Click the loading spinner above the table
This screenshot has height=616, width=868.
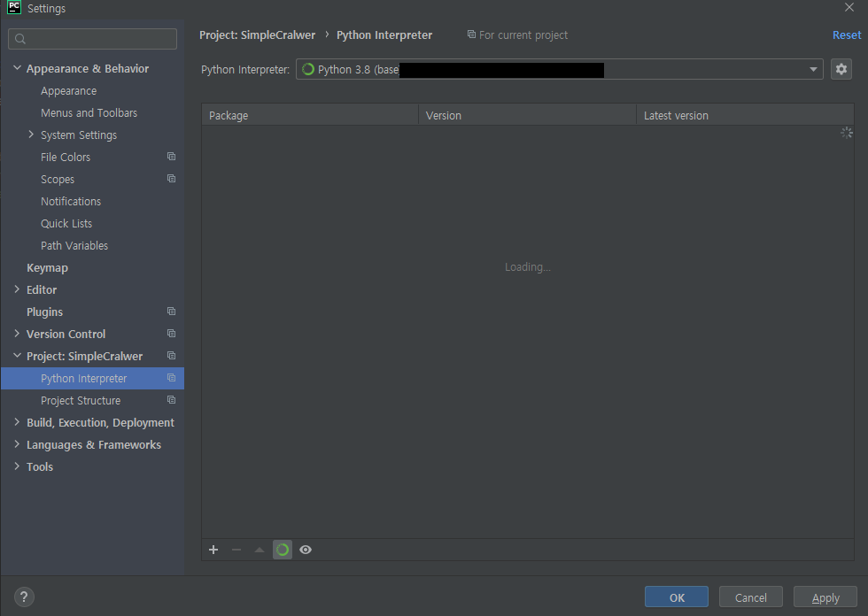[847, 133]
